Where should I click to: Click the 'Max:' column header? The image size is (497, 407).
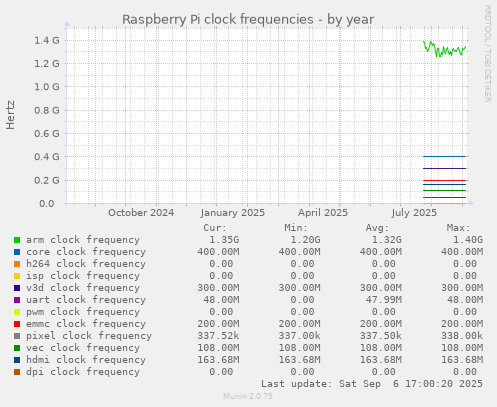pos(458,228)
